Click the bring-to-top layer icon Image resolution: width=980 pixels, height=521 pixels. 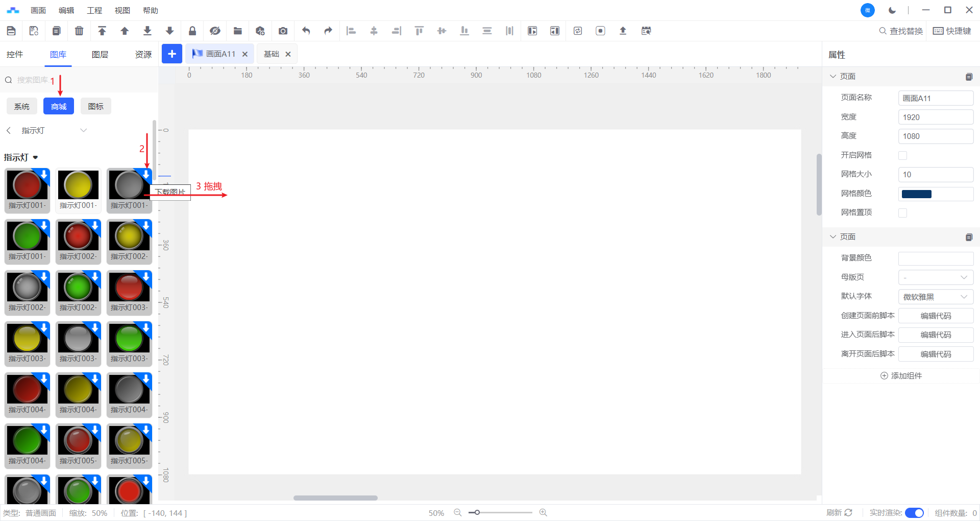(x=102, y=31)
